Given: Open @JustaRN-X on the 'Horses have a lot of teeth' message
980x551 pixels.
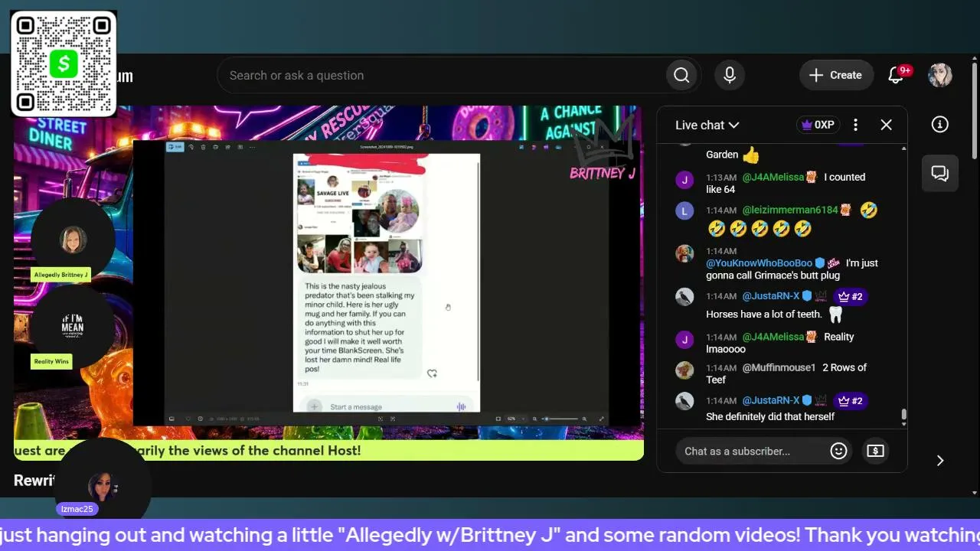Looking at the screenshot, I should [771, 296].
